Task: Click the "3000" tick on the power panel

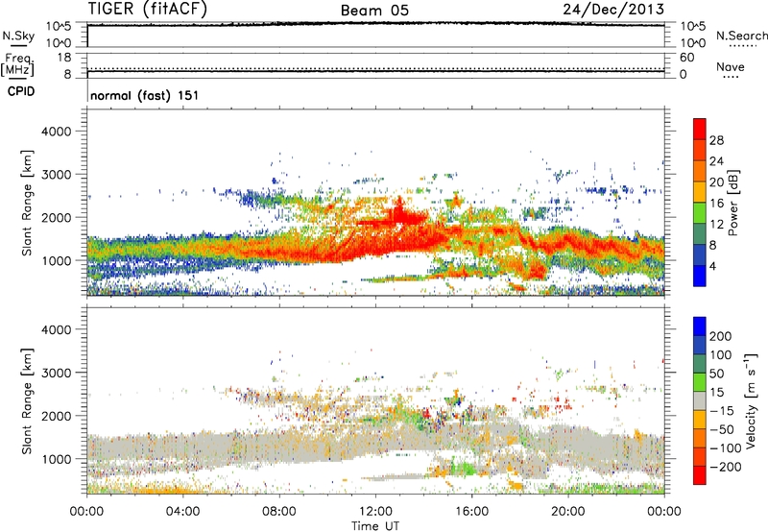Action: point(56,175)
